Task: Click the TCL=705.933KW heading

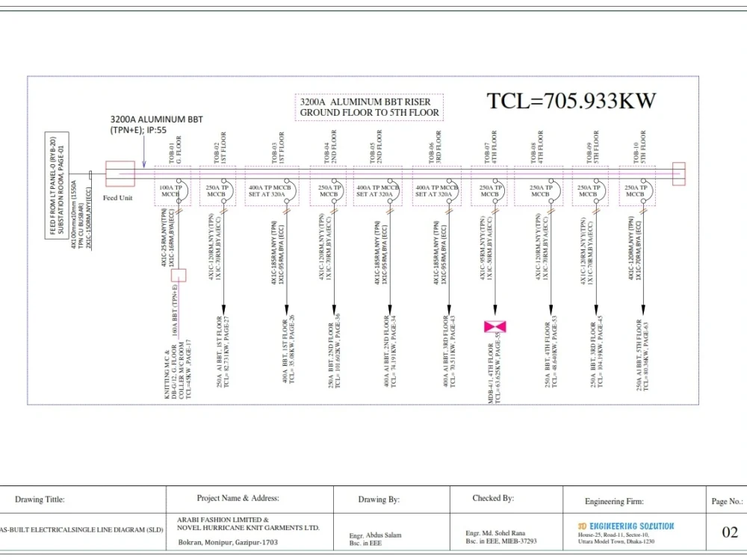Action: tap(571, 101)
